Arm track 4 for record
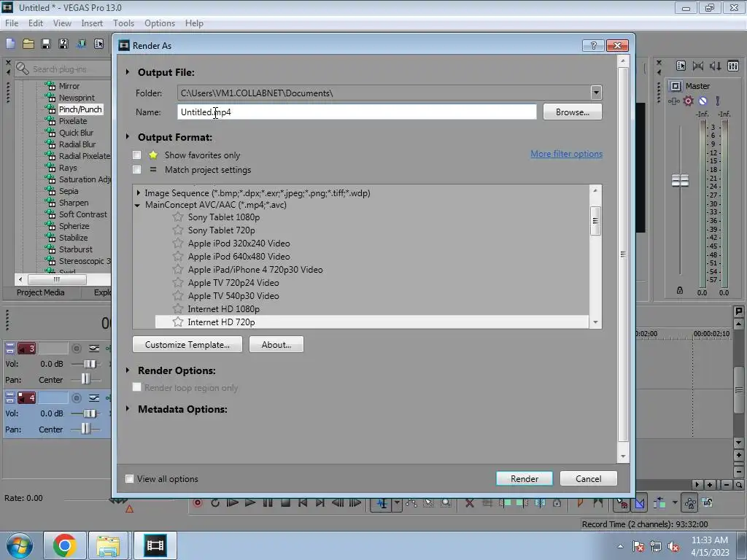Screen dimensions: 747x560 76,397
